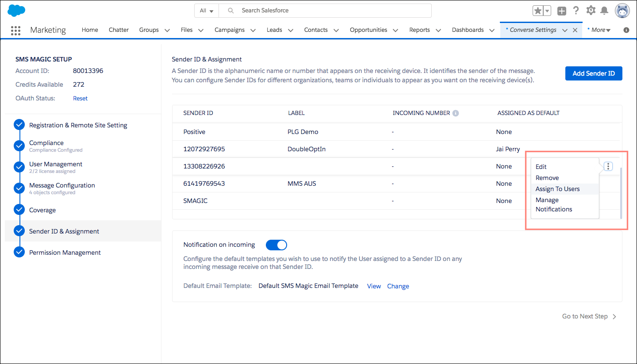Expand the Leads tab dropdown chevron
637x364 pixels.
[x=291, y=31]
